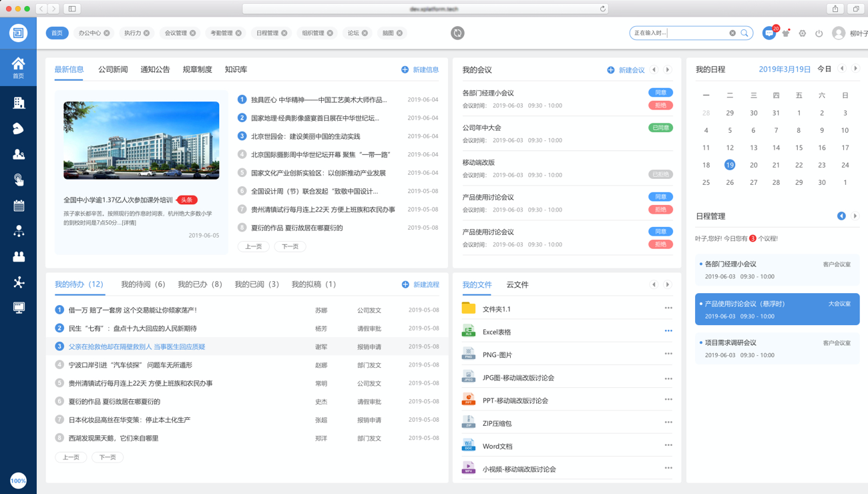The height and width of the screenshot is (494, 868).
Task: Open the office building icon in the sidebar
Action: [x=18, y=103]
